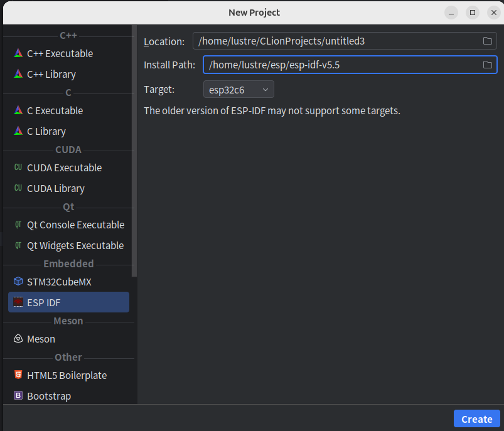Select Qt Widgets Executable project type
The image size is (504, 431).
(75, 245)
